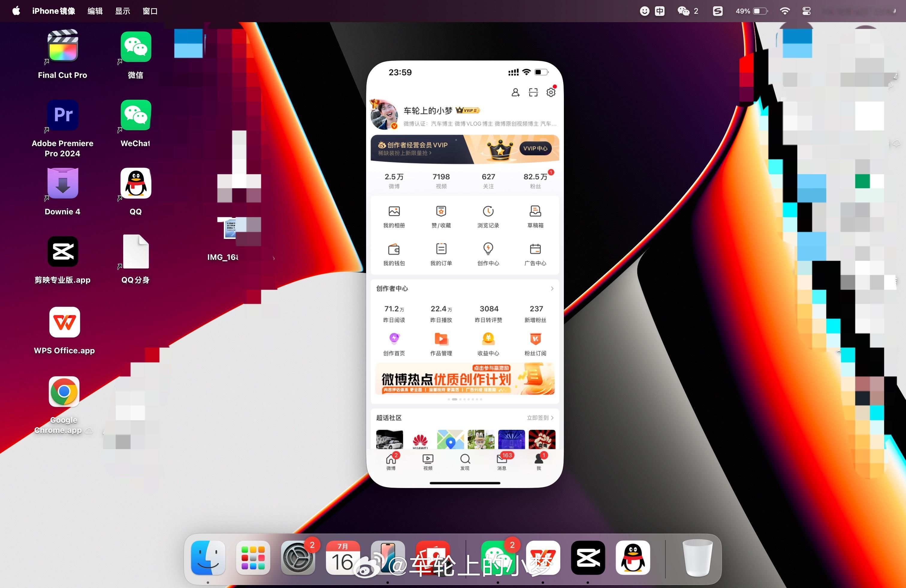The image size is (906, 588).
Task: Click the battery 49% indicator
Action: (x=751, y=11)
